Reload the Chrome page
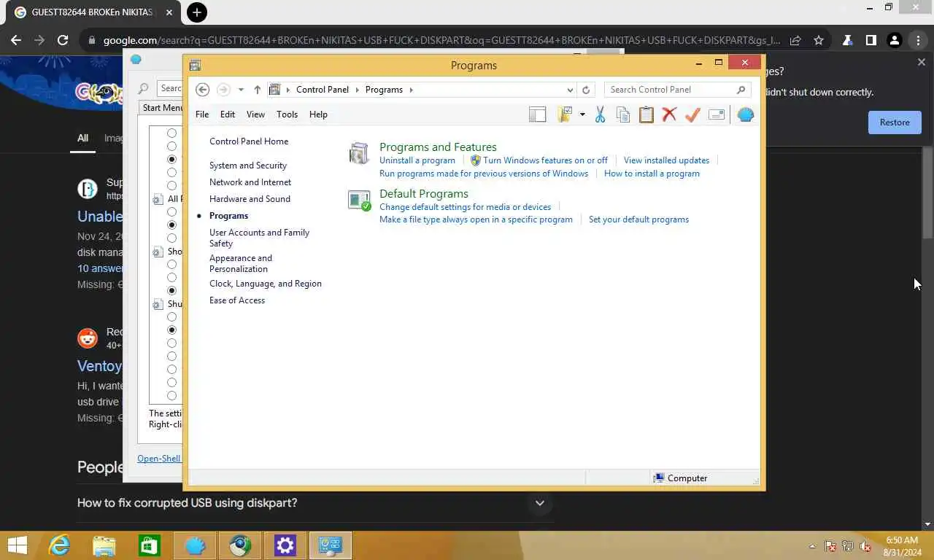The width and height of the screenshot is (934, 560). pyautogui.click(x=63, y=41)
